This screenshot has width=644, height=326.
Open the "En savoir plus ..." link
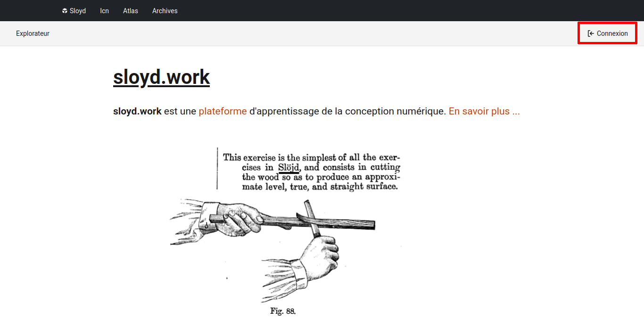(484, 112)
